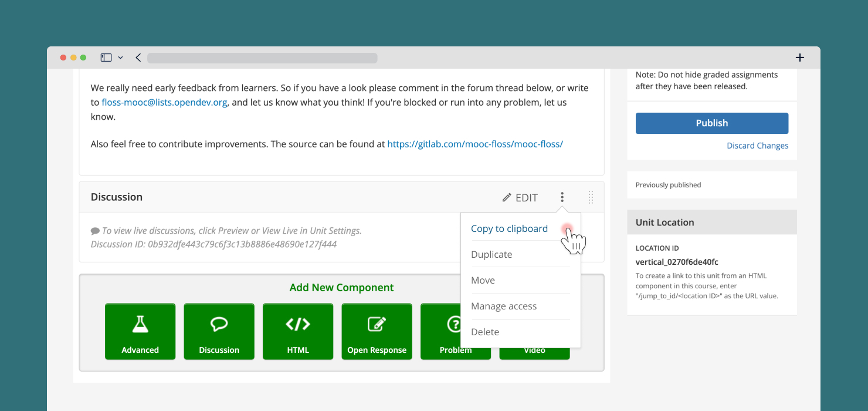Select Copy to clipboard menu option
868x411 pixels.
point(509,229)
